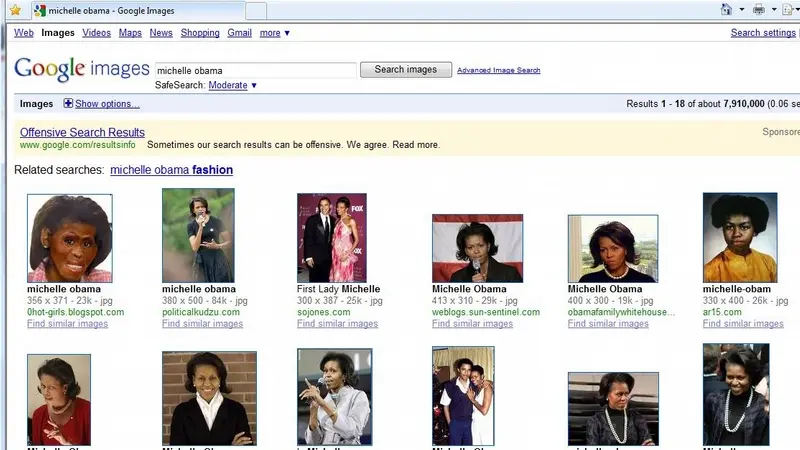Viewport: 800px width, 450px height.
Task: Select the michelle obama - Google Images tab
Action: (138, 11)
